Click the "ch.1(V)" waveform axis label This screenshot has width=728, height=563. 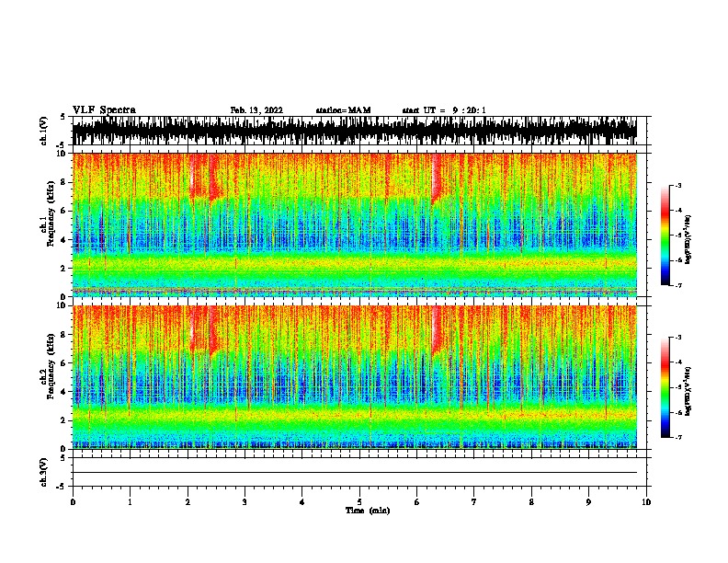[x=44, y=131]
